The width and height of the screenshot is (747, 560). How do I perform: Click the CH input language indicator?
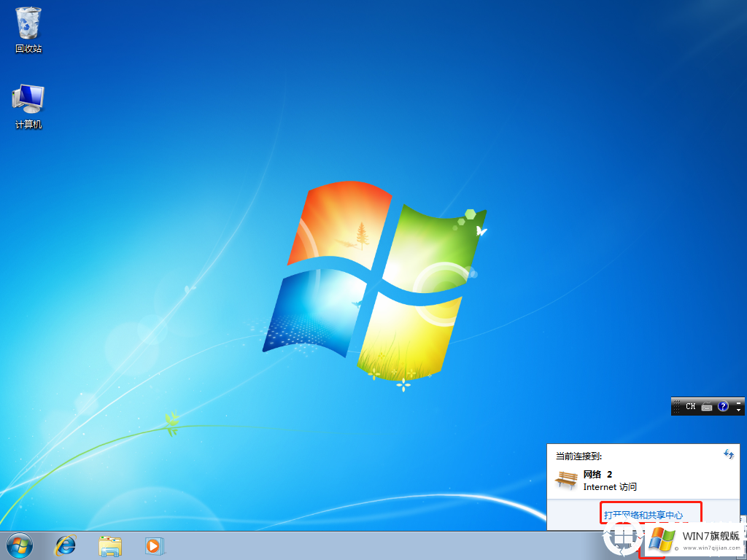point(690,406)
